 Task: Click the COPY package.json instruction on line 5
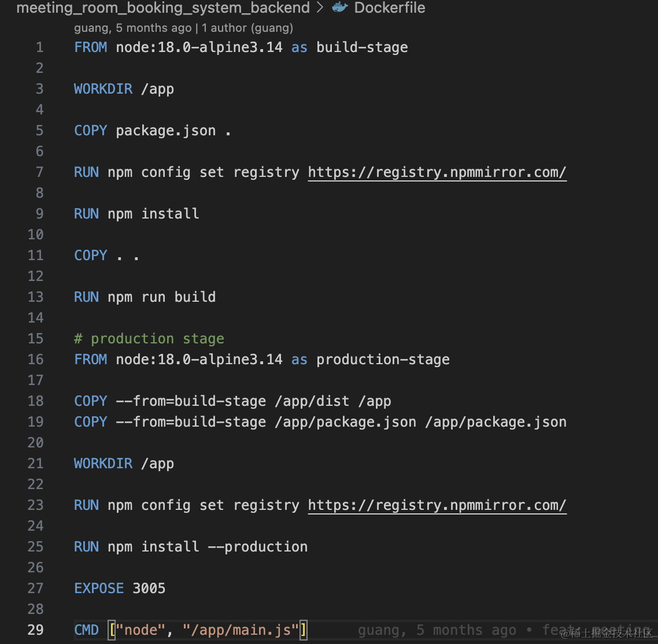152,131
